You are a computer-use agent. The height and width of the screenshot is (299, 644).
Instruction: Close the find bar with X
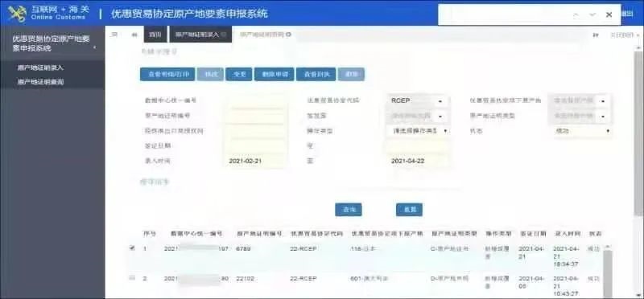[x=609, y=14]
